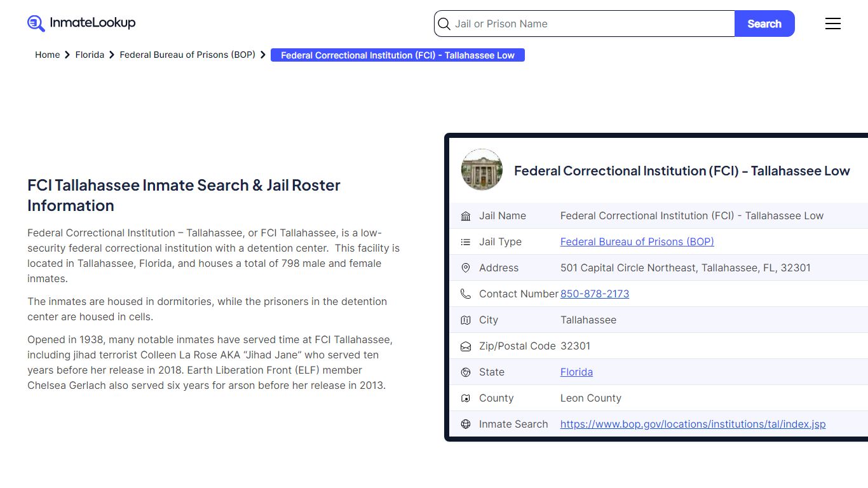868x488 pixels.
Task: Select the highlighted FCI Tallahassee Low breadcrumb
Action: pos(398,55)
